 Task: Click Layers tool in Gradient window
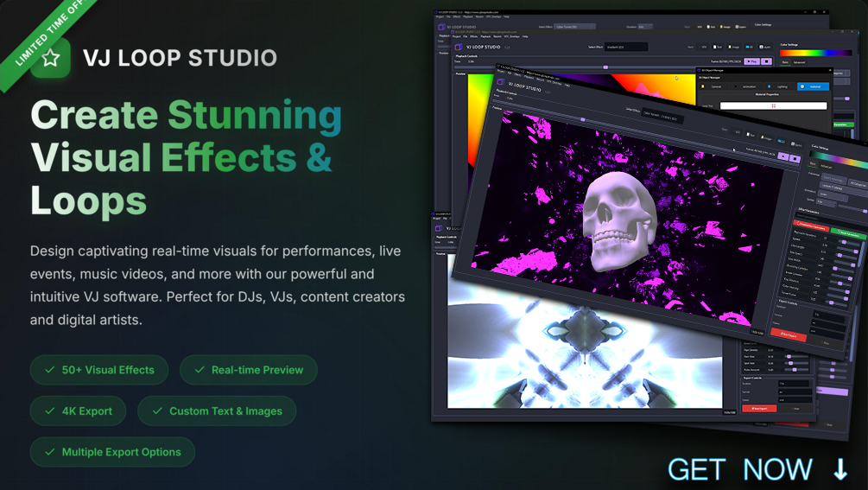[764, 47]
